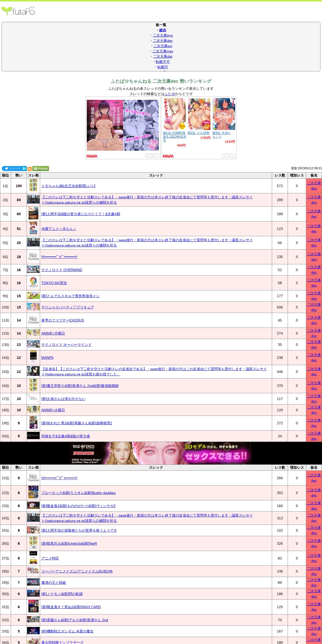
Task: Click FANZA logo under the left ad
Action: pyautogui.click(x=92, y=156)
